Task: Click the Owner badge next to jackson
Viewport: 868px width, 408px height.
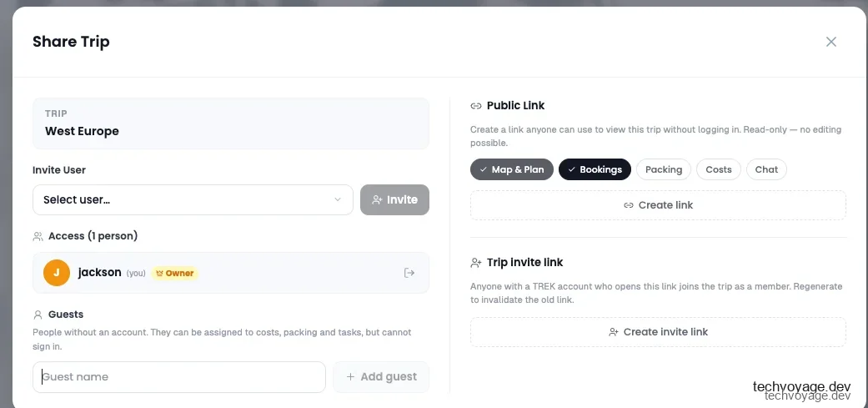Action: pyautogui.click(x=174, y=273)
